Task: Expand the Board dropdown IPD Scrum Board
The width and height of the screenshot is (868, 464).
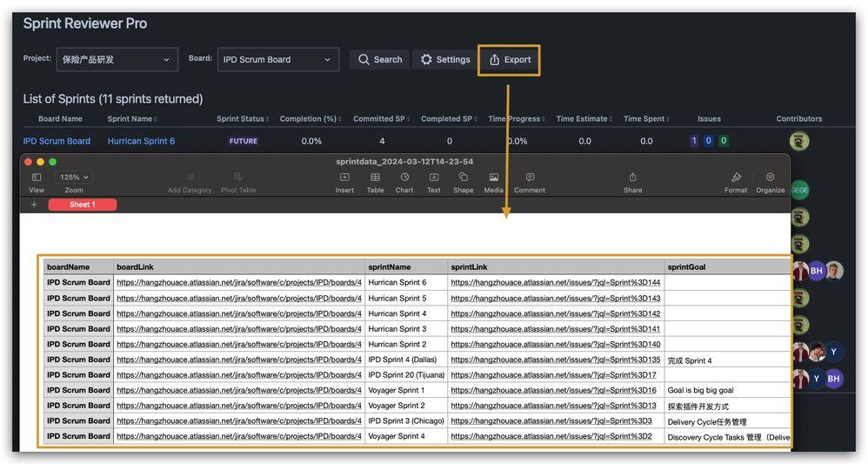Action: coord(278,60)
